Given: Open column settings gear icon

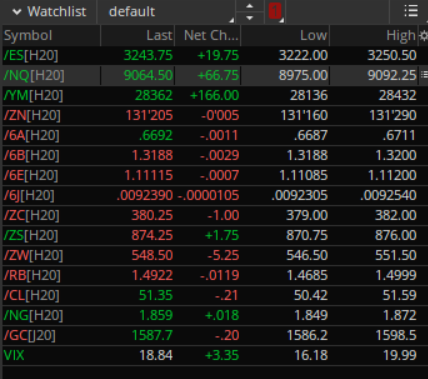Looking at the screenshot, I should tap(424, 36).
